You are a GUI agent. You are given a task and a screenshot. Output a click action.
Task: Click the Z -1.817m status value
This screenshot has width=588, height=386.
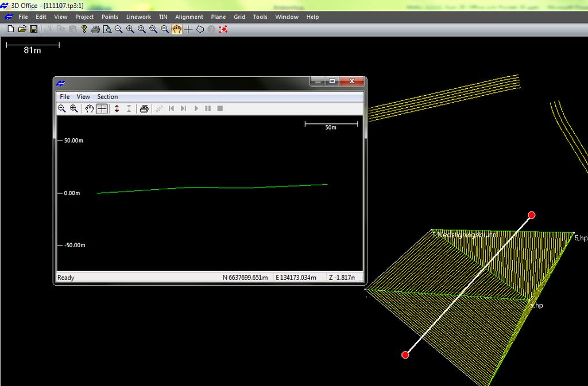[x=342, y=278]
